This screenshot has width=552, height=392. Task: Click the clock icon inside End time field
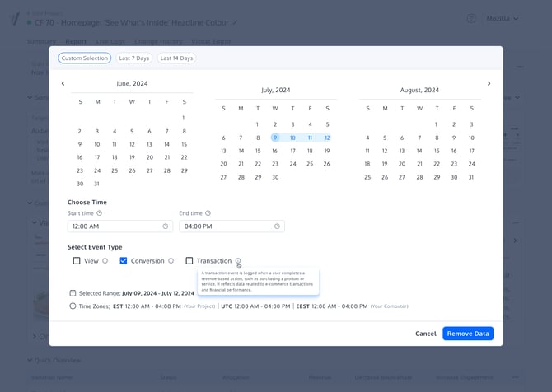click(277, 226)
